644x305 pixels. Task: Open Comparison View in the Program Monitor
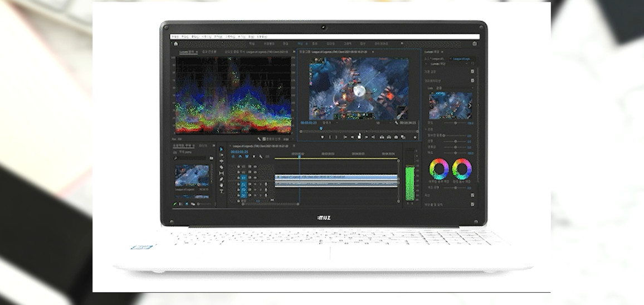point(403,137)
